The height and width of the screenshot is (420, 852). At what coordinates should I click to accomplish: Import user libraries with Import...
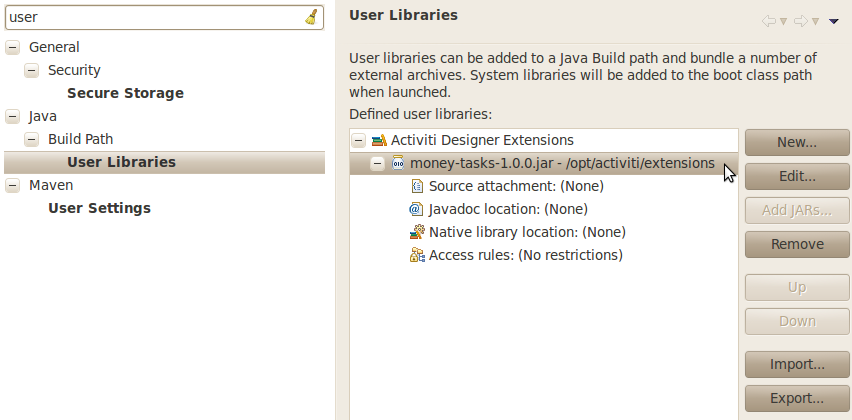(x=797, y=365)
